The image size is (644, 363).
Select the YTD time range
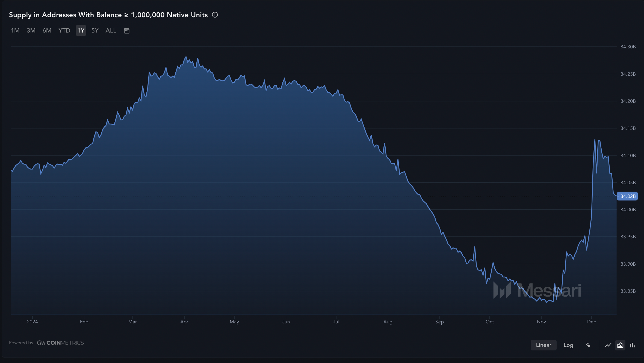[64, 31]
